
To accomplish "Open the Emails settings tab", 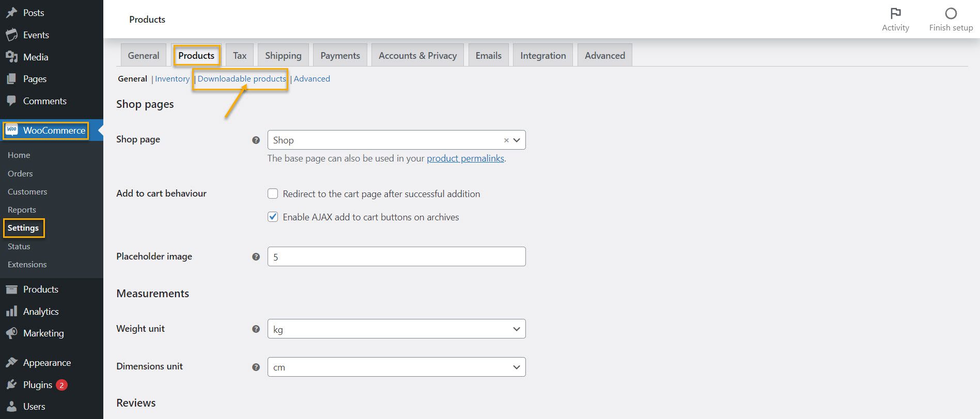I will 488,55.
